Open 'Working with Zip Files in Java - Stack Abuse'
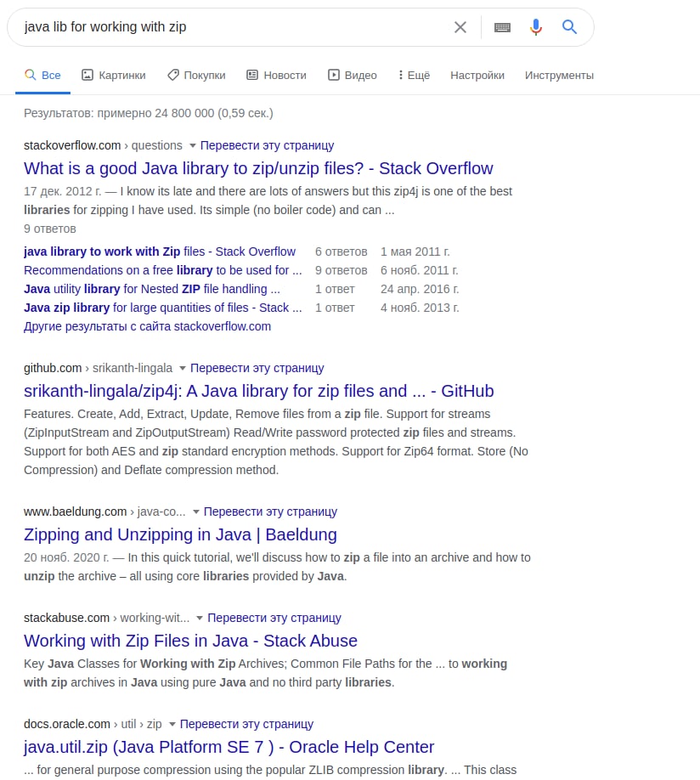The image size is (700, 780). (x=190, y=641)
